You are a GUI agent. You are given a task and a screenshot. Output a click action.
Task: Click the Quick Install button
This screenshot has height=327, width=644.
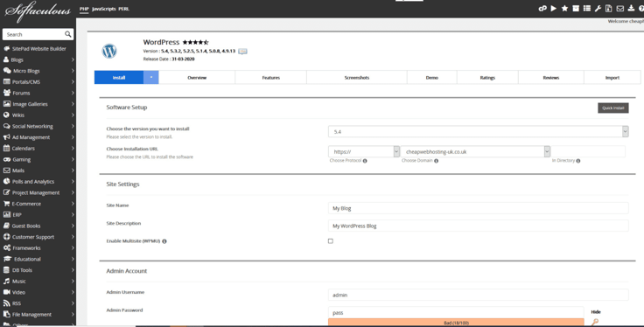click(x=612, y=108)
